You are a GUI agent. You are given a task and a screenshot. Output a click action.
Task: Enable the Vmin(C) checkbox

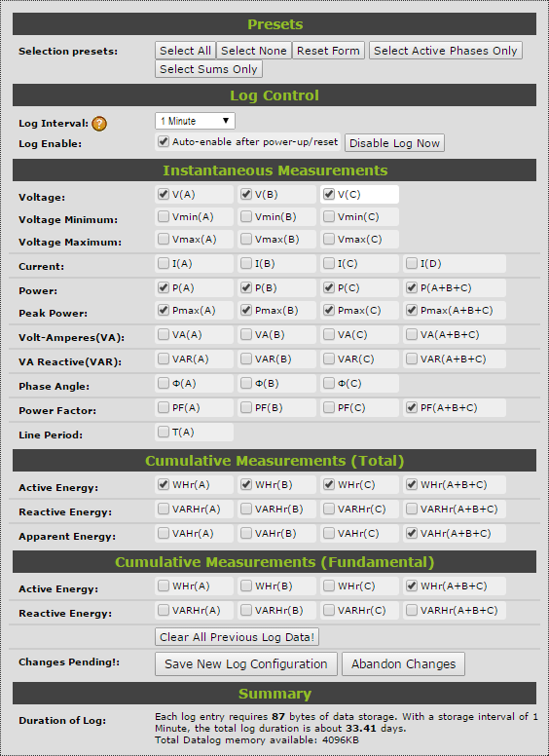click(329, 216)
